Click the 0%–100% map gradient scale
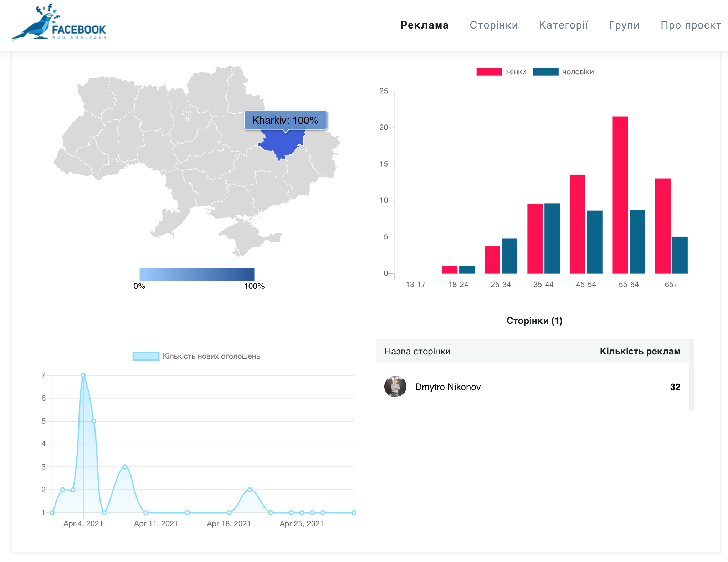The image size is (728, 562). tap(197, 274)
